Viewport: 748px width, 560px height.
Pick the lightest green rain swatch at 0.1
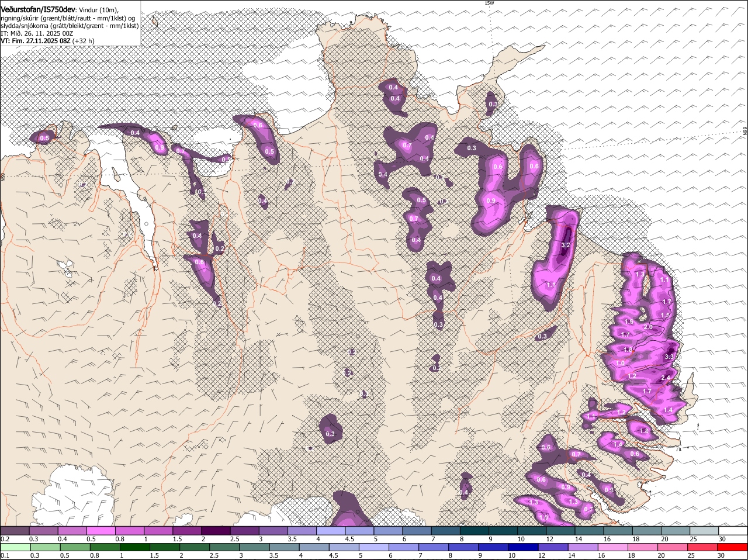click(x=15, y=547)
